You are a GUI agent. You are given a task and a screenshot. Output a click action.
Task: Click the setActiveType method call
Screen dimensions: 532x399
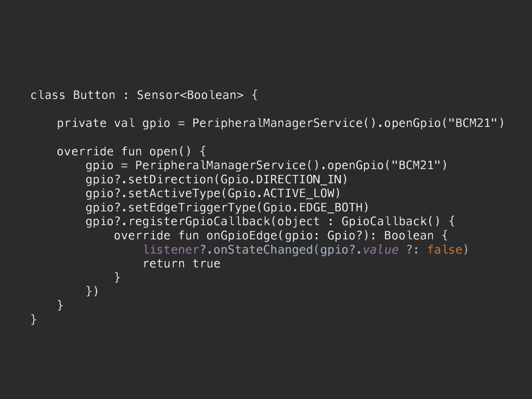coord(175,193)
